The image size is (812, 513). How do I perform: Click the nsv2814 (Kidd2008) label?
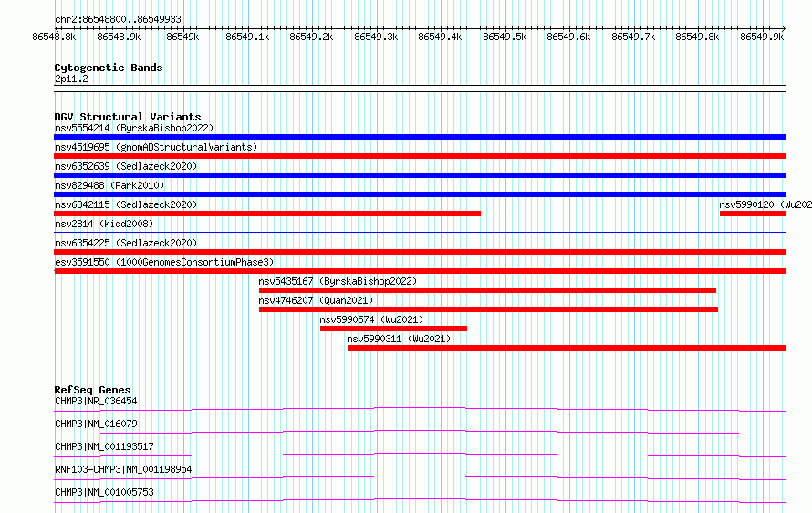pyautogui.click(x=104, y=224)
